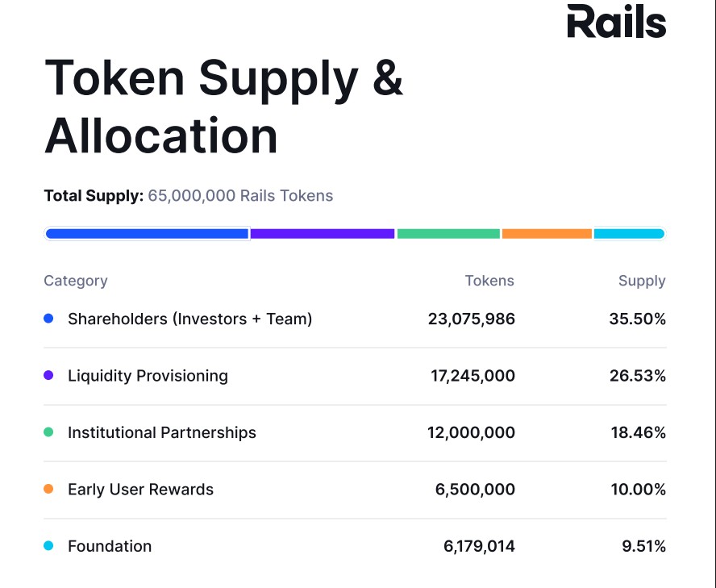Click the Tokens column header
This screenshot has height=588, width=716.
489,281
